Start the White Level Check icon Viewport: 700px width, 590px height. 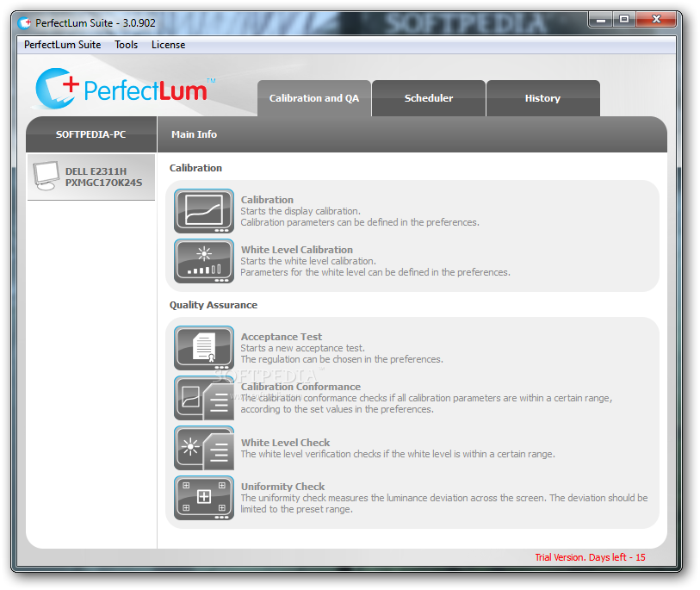pyautogui.click(x=204, y=448)
